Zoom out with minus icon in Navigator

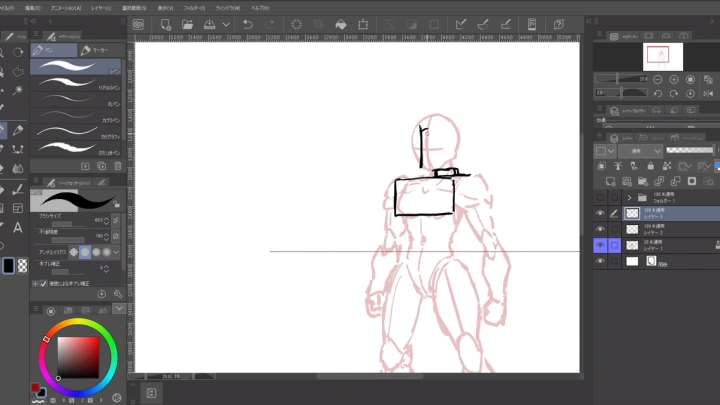tap(658, 79)
